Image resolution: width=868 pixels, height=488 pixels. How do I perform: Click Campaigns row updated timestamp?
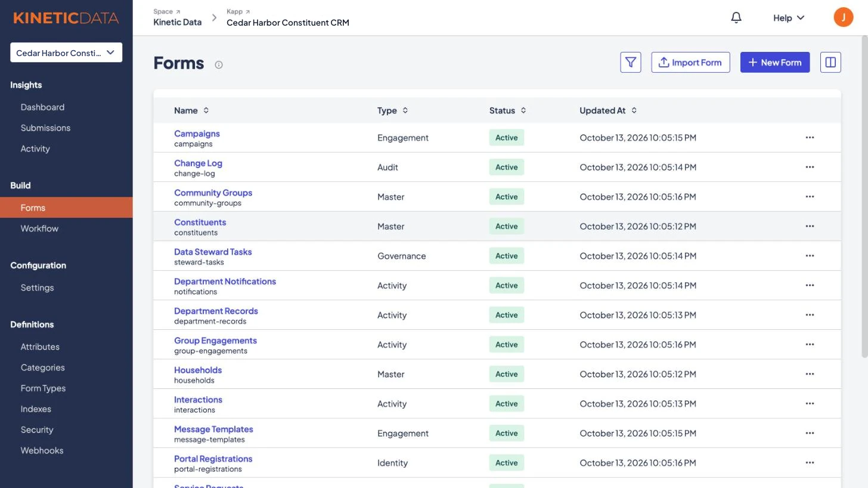(x=638, y=138)
